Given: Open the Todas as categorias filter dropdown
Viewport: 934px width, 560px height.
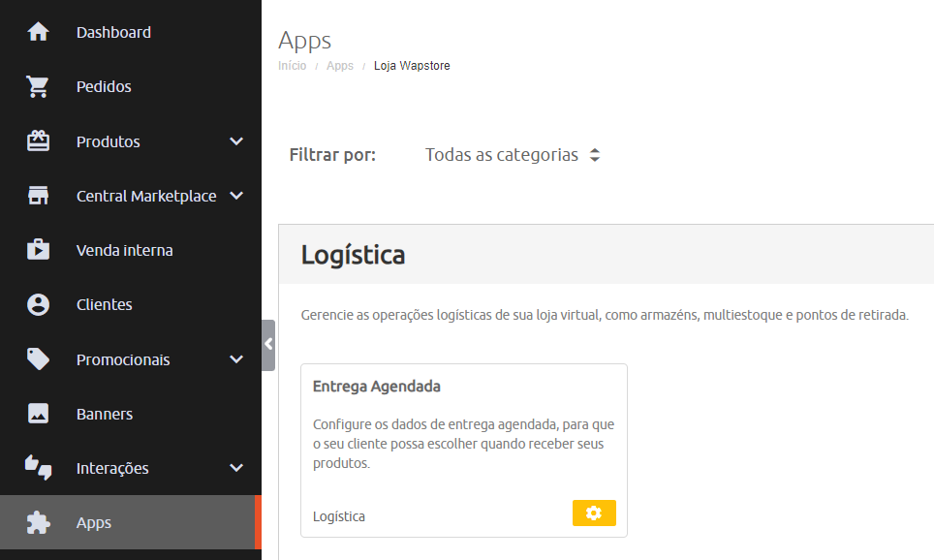Looking at the screenshot, I should (x=513, y=155).
